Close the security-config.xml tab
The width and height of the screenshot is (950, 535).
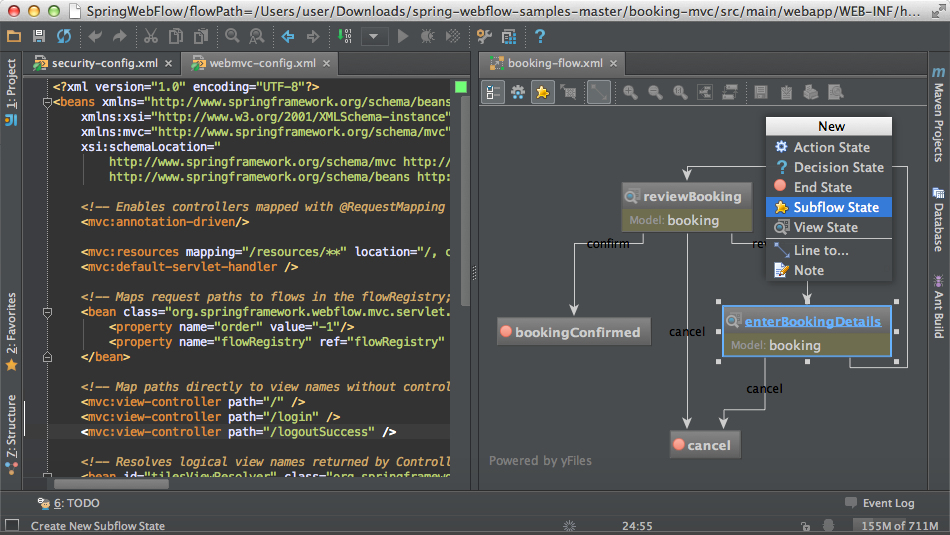coord(168,63)
